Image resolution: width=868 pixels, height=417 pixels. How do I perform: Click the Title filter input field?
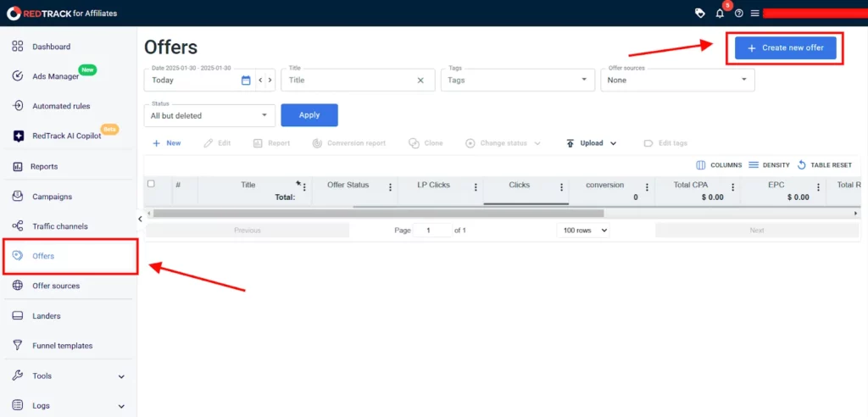click(349, 81)
